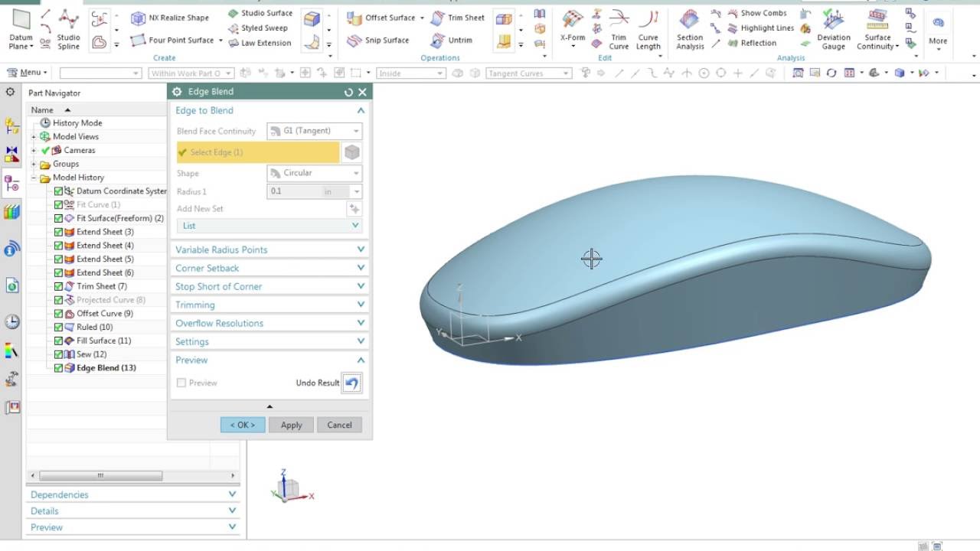Open the Styled Sweep command
Screen dimensions: 980x551
(x=258, y=28)
